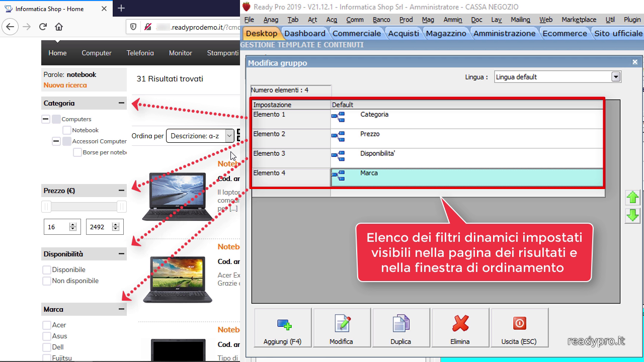Select the Informatica Shop - Home browser tab
Screen dimensions: 644x362
pos(55,9)
